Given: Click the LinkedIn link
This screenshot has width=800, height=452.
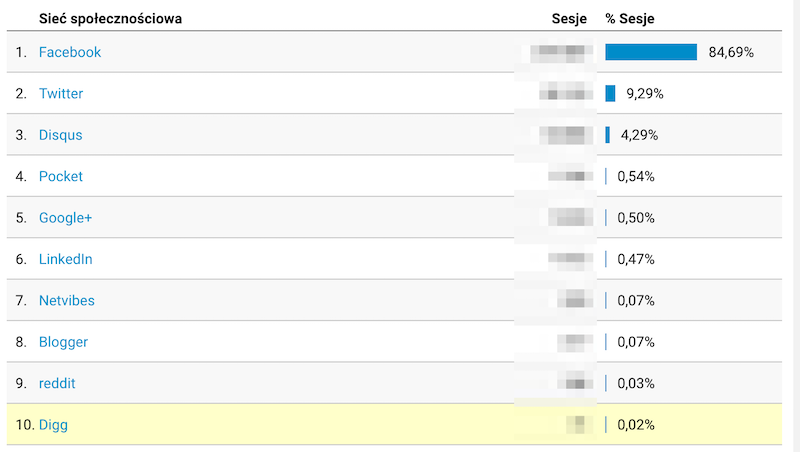Looking at the screenshot, I should [65, 259].
